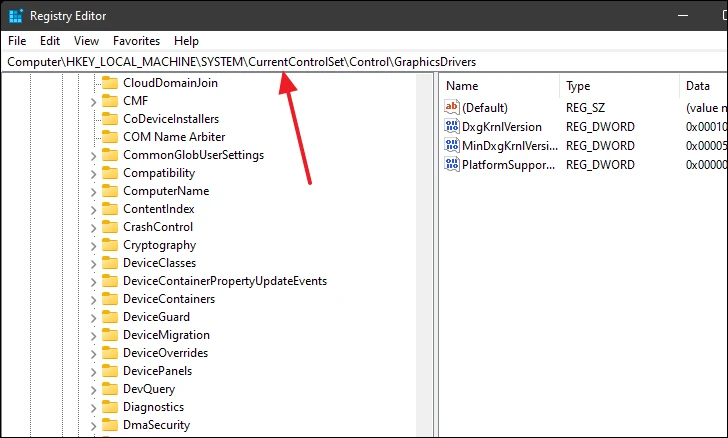Click the DxgKrnlVersion DWORD value icon
Image resolution: width=728 pixels, height=438 pixels.
tap(452, 126)
